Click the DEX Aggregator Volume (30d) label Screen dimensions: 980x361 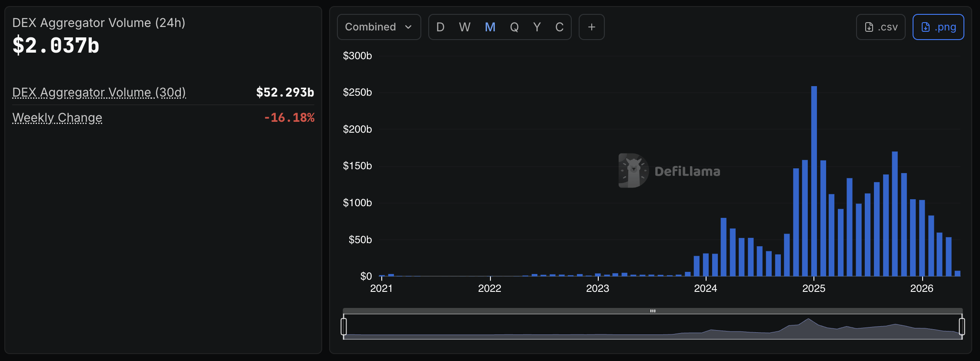point(99,92)
